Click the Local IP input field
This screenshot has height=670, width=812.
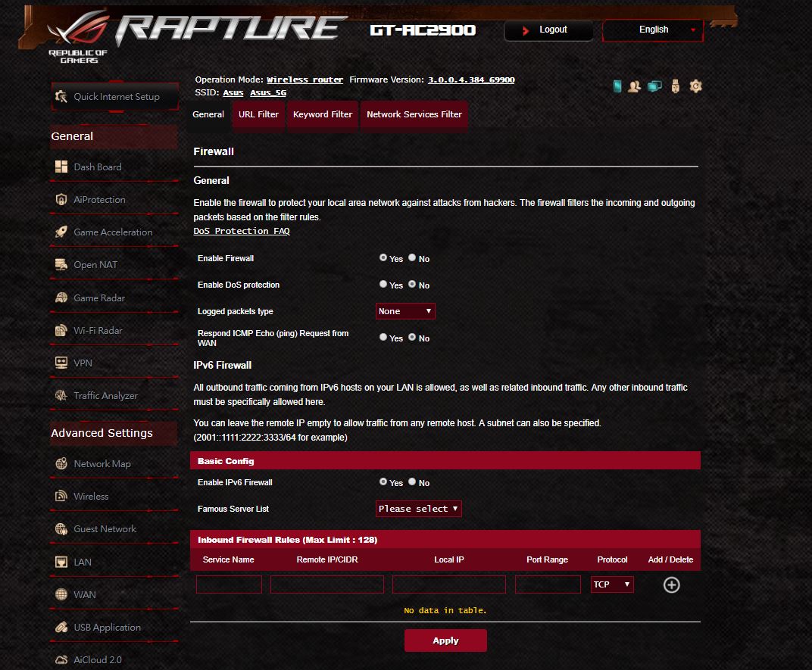[449, 584]
